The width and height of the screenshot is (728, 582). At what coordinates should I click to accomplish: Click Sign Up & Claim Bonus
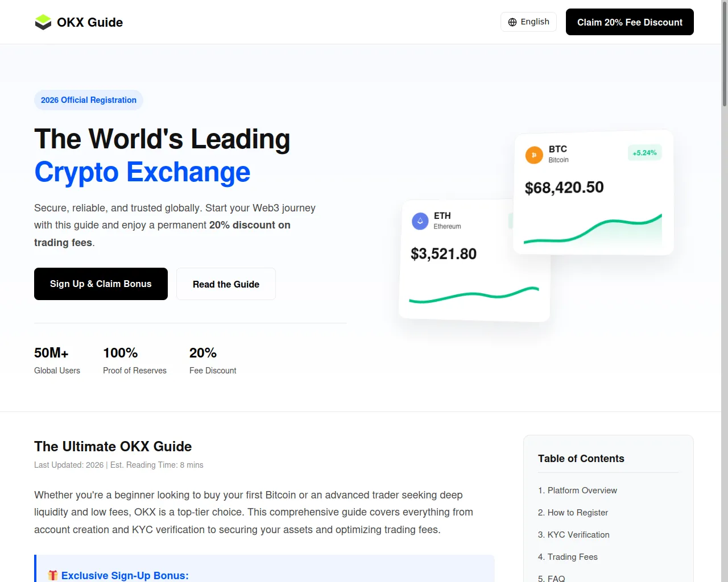(101, 284)
